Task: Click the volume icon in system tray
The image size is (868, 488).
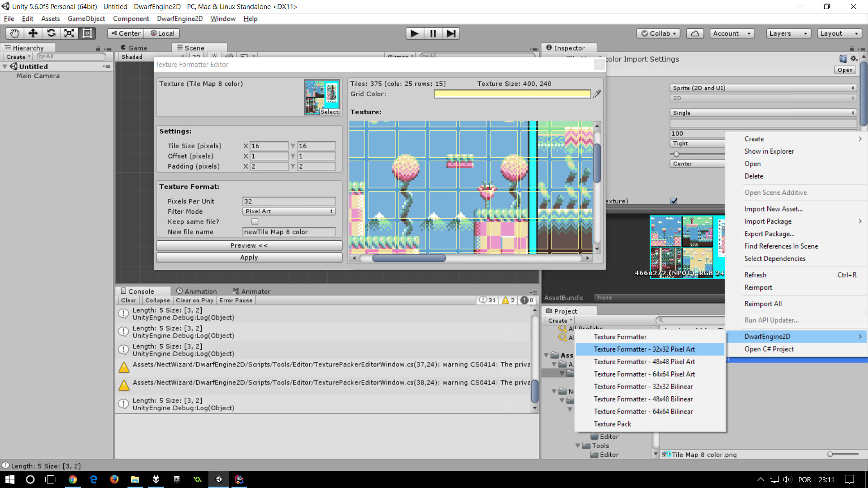Action: [x=787, y=479]
